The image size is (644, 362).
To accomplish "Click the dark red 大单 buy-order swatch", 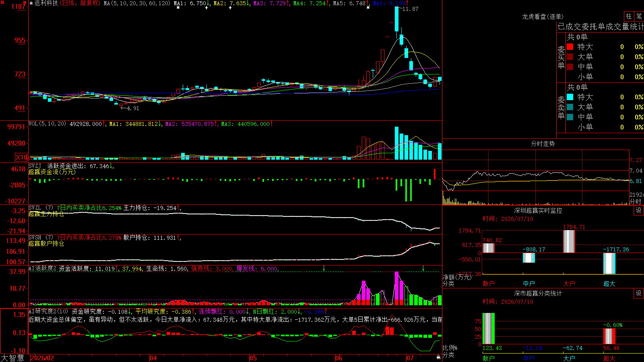I will click(x=570, y=57).
